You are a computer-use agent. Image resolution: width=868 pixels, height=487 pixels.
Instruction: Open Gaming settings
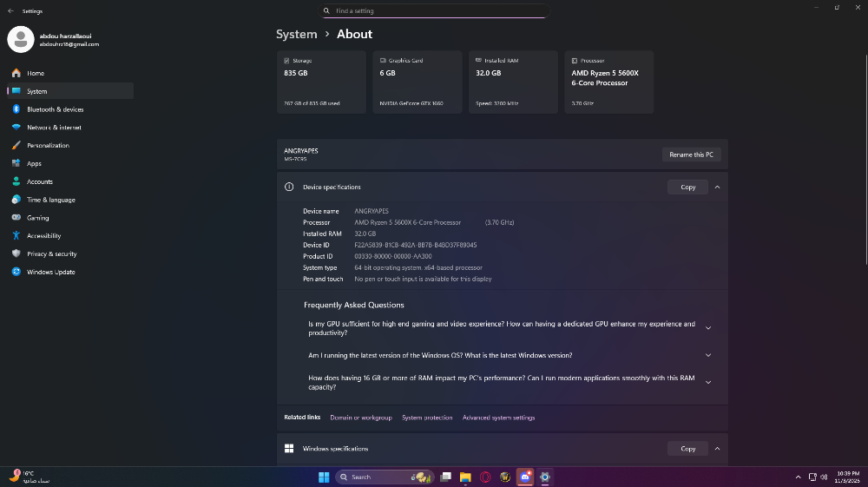[70, 218]
